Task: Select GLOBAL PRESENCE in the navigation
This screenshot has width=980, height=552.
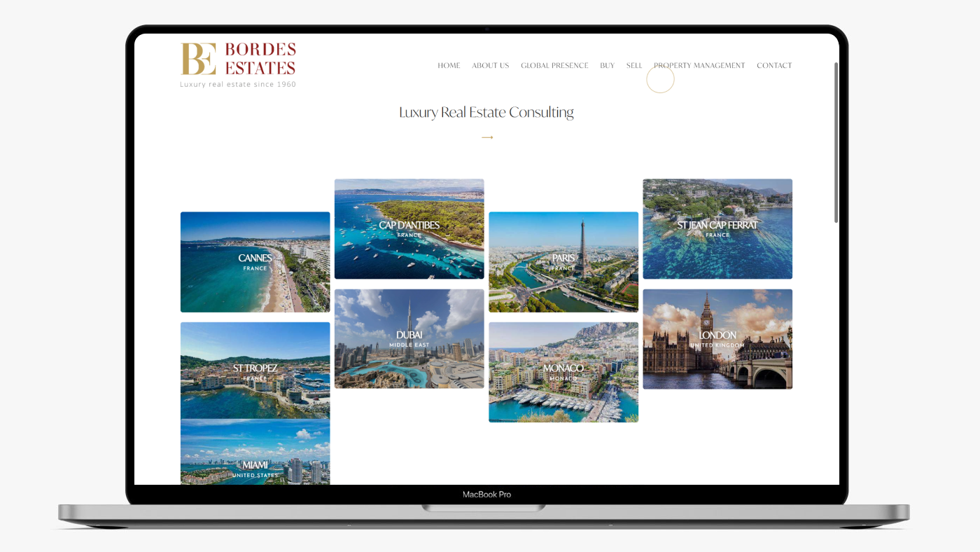Action: (554, 65)
